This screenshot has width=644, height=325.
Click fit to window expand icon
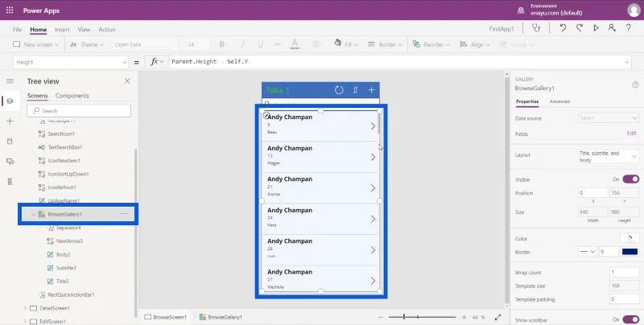497,317
